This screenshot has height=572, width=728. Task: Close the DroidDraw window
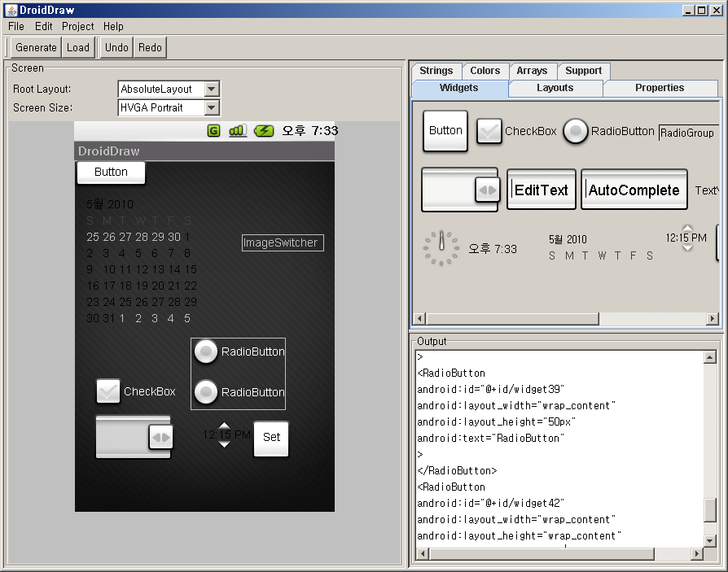tap(716, 11)
